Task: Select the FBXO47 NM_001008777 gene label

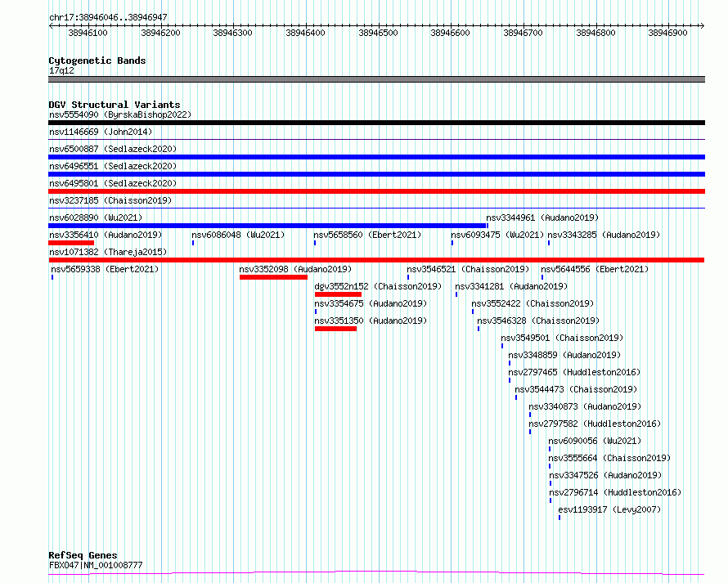Action: coord(96,565)
